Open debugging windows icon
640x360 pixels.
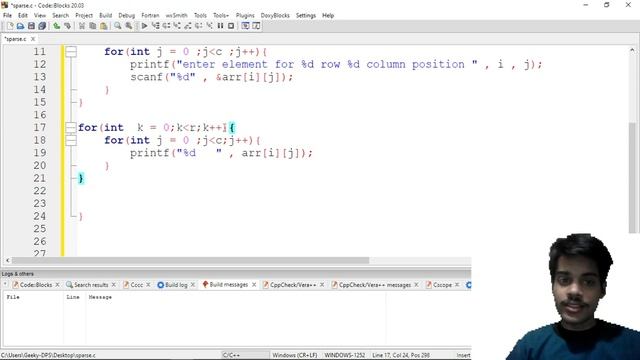tap(245, 26)
